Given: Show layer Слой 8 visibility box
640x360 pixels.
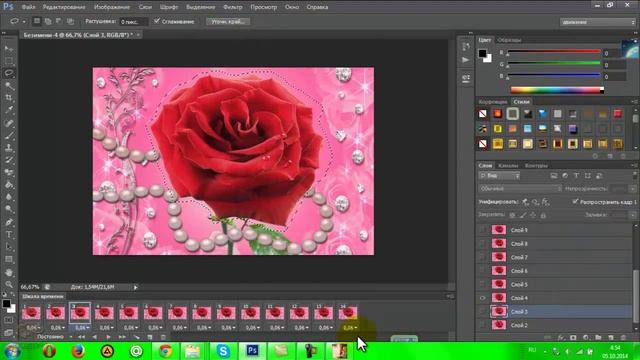Looking at the screenshot, I should 482,244.
